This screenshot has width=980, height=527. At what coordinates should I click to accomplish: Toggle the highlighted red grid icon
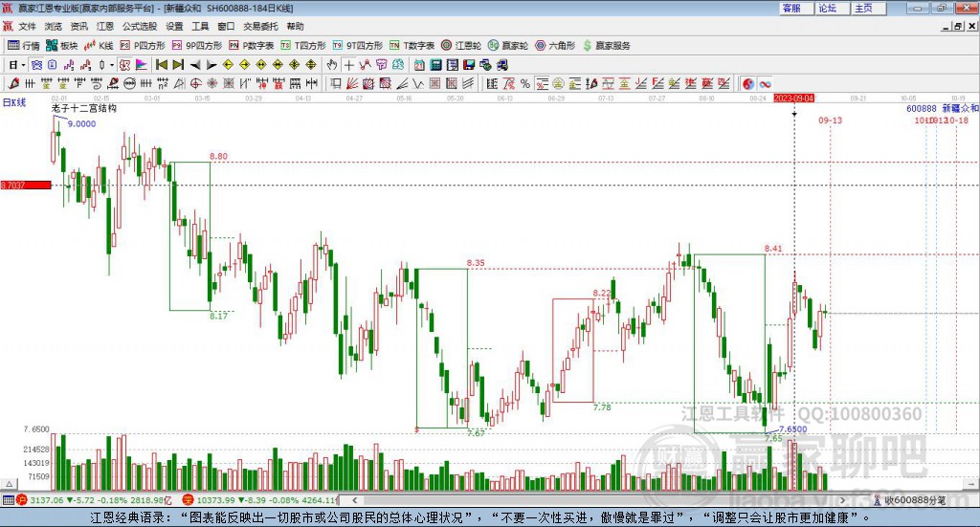(x=125, y=65)
